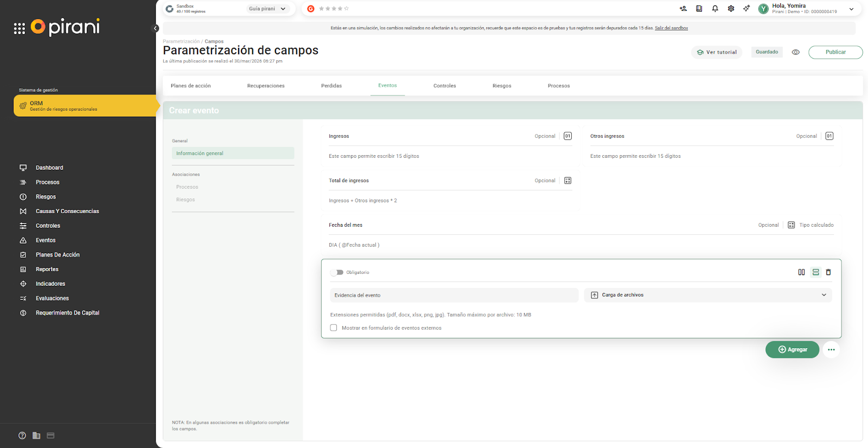Switch field to two-column layout

(801, 272)
